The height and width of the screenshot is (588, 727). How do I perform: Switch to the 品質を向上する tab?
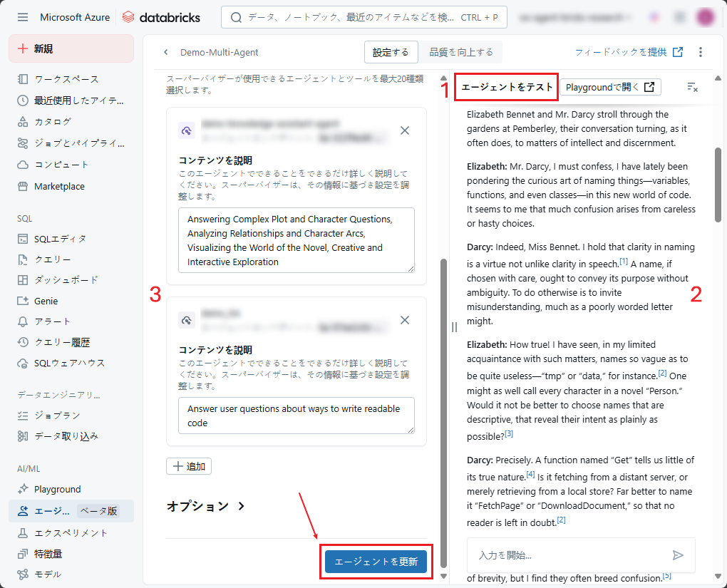[x=461, y=53]
